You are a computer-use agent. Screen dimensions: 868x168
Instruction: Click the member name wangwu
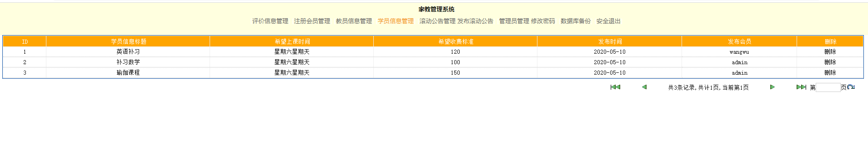point(739,52)
